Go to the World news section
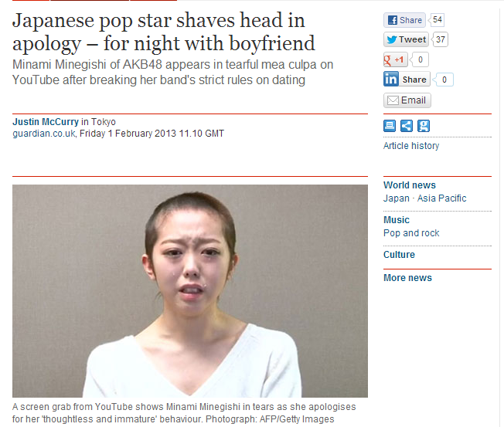 (410, 185)
